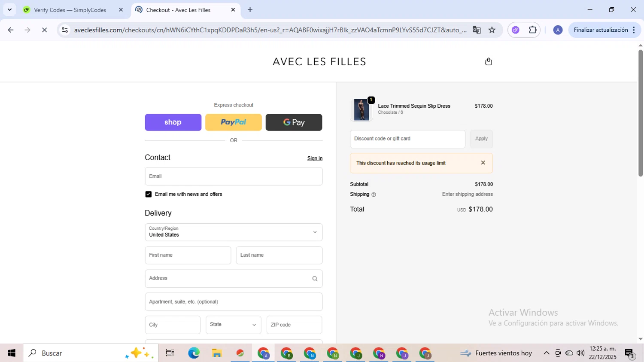Click the OneDrive cloud tray icon
The image size is (644, 362).
(569, 353)
